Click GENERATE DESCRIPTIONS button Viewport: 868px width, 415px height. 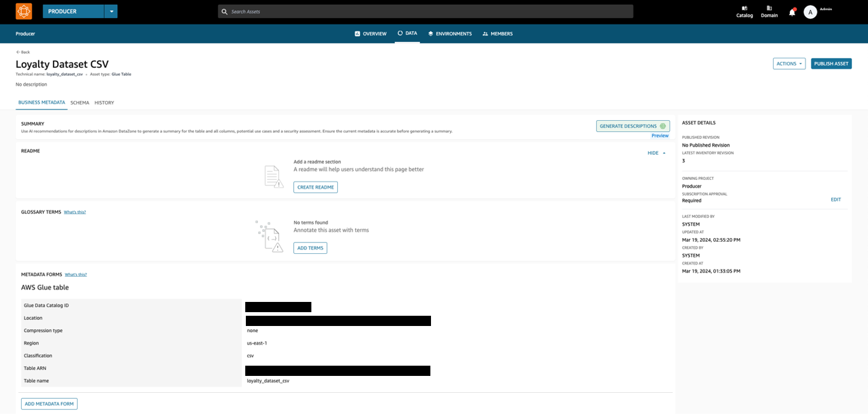[x=632, y=126]
